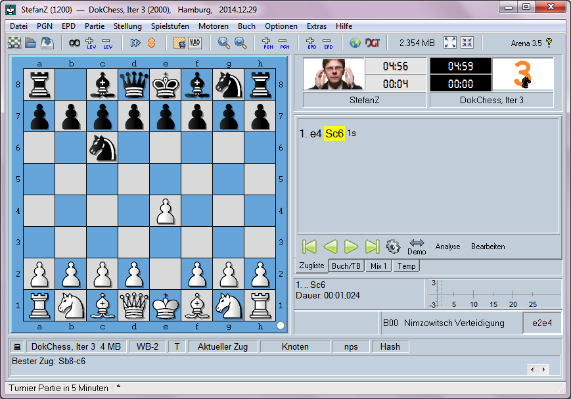571x399 pixels.
Task: Click the evaluation graph panel
Action: click(493, 294)
